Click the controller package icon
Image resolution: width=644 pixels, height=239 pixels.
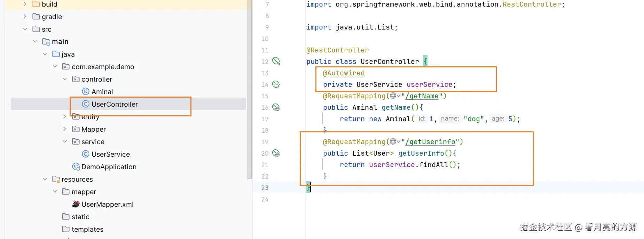(76, 79)
